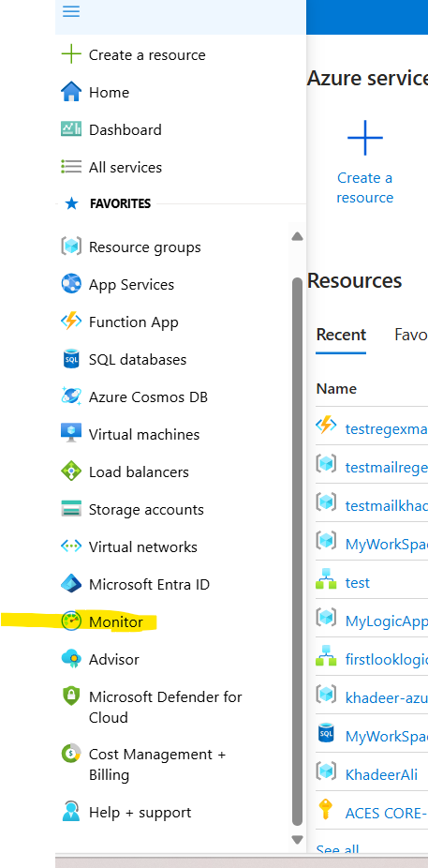Open the khadeer-azu resource link

coord(386,697)
